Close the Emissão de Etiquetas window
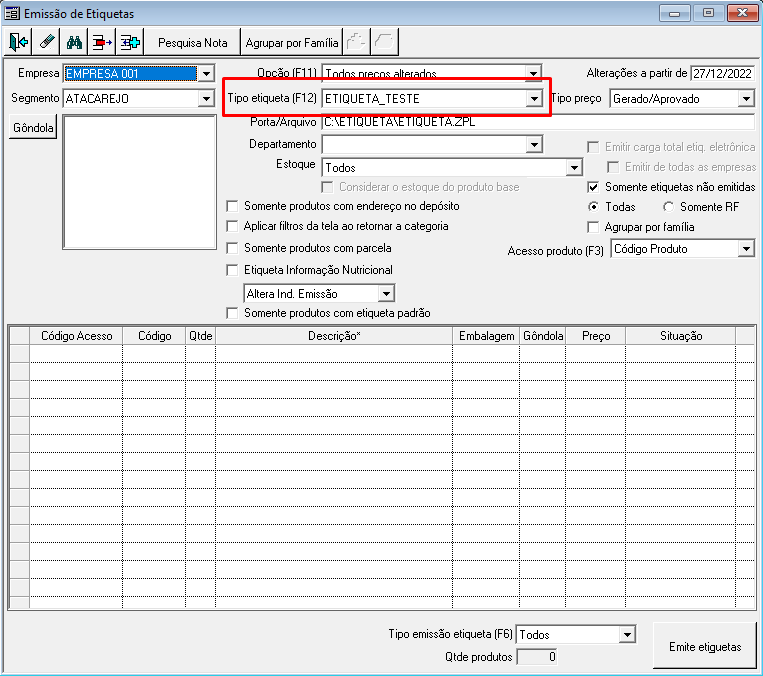This screenshot has height=676, width=763. pos(743,13)
